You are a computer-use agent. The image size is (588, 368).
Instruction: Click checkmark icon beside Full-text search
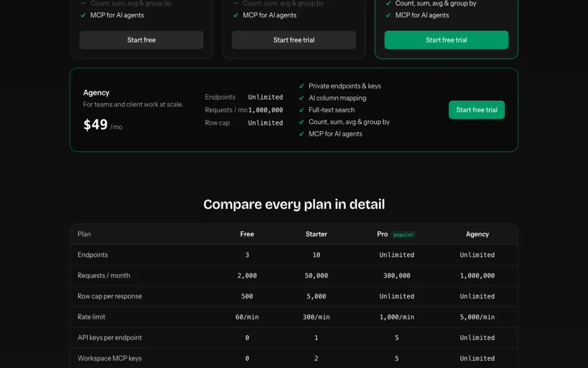(301, 110)
